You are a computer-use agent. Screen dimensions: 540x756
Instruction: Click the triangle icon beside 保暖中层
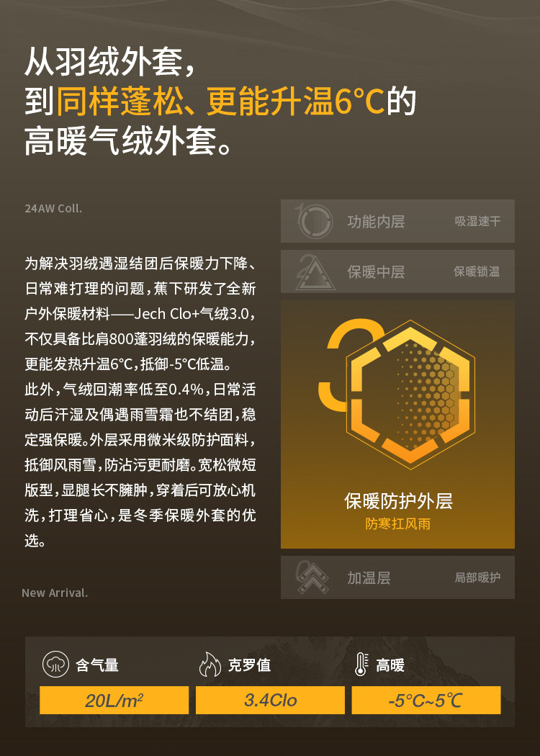pyautogui.click(x=315, y=272)
